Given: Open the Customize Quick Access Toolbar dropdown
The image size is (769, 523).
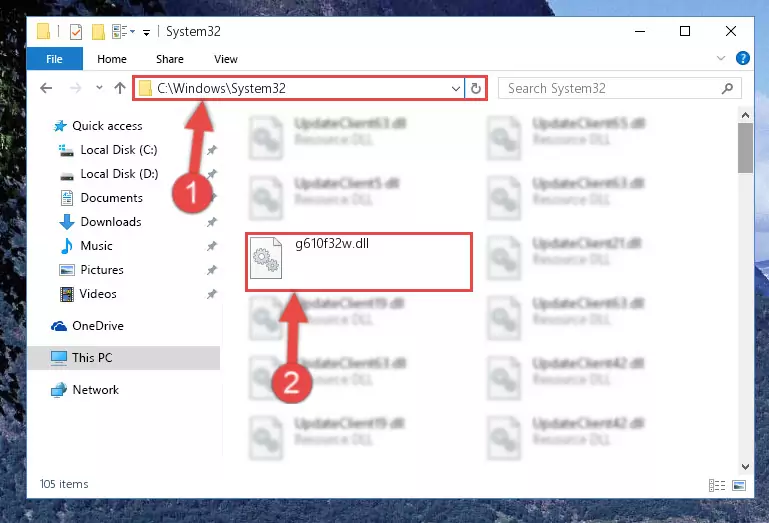Looking at the screenshot, I should click(146, 33).
